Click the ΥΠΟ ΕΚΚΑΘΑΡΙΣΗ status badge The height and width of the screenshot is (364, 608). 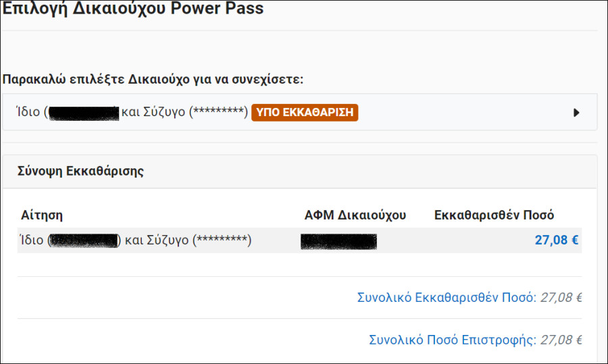(305, 112)
